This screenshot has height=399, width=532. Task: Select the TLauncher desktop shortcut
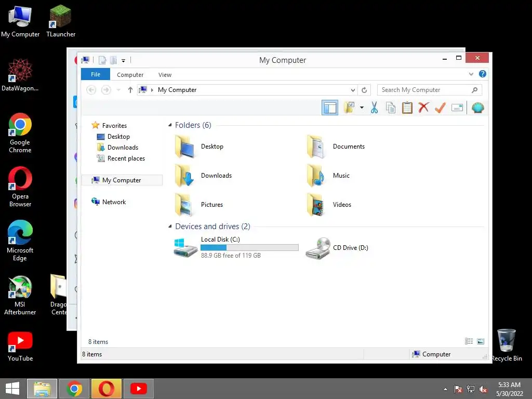(61, 21)
